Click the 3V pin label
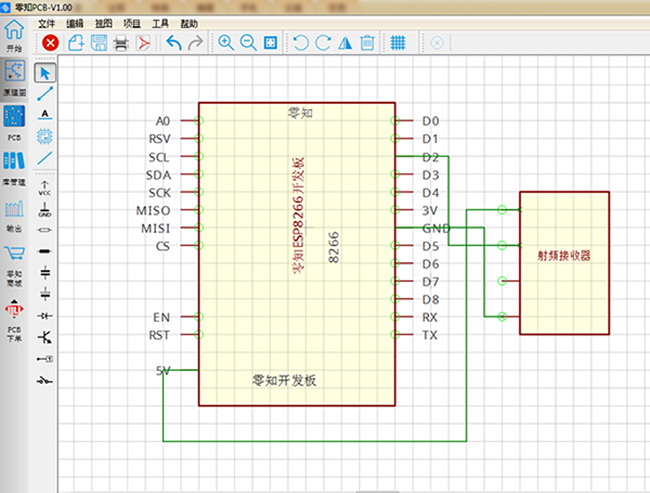 pos(430,211)
